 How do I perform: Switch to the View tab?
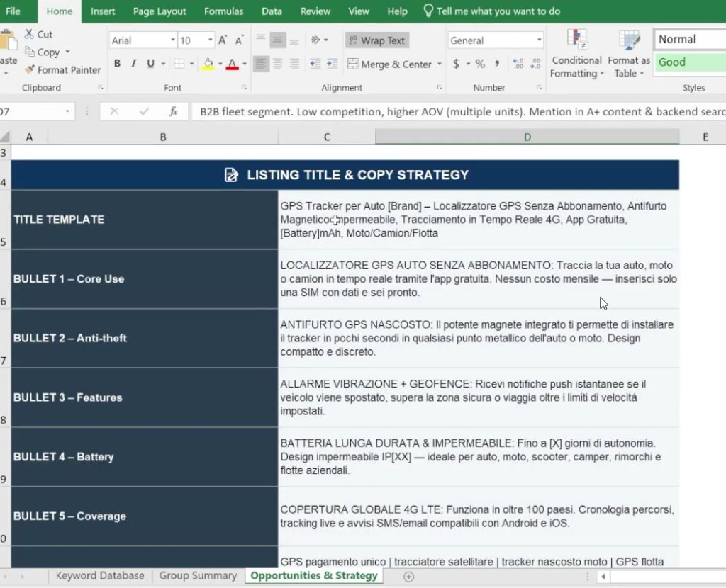point(358,11)
